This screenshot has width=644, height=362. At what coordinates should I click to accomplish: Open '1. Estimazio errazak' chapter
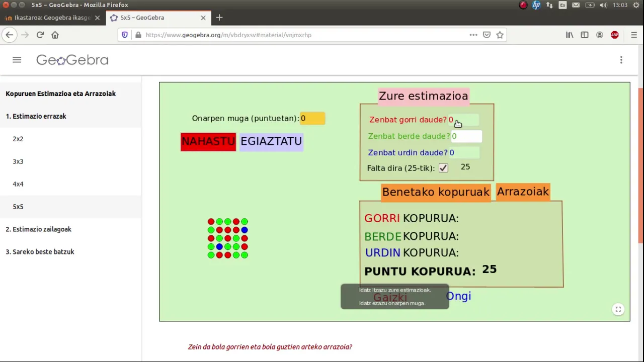point(70,116)
